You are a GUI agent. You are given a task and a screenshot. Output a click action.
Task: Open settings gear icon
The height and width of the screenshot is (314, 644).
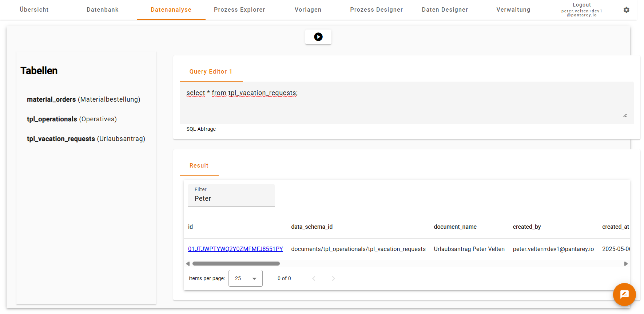[x=626, y=10]
